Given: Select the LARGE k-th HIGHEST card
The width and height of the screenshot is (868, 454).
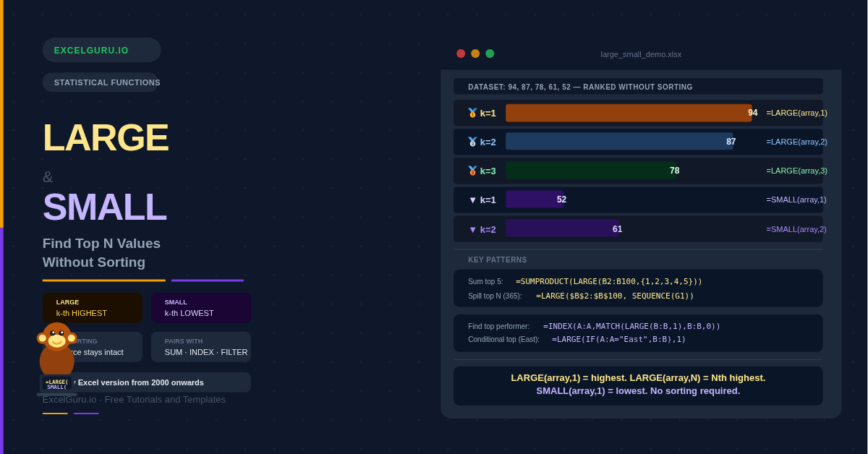Looking at the screenshot, I should tap(92, 308).
